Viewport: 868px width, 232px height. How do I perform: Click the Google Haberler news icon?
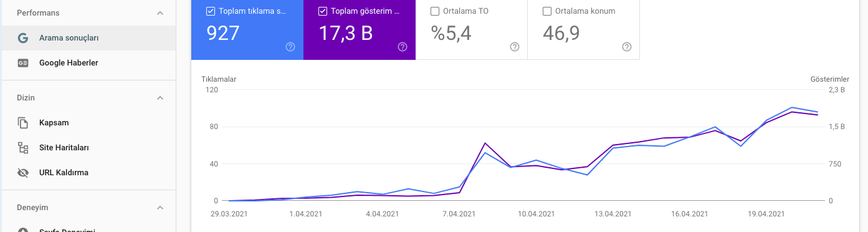coord(23,63)
